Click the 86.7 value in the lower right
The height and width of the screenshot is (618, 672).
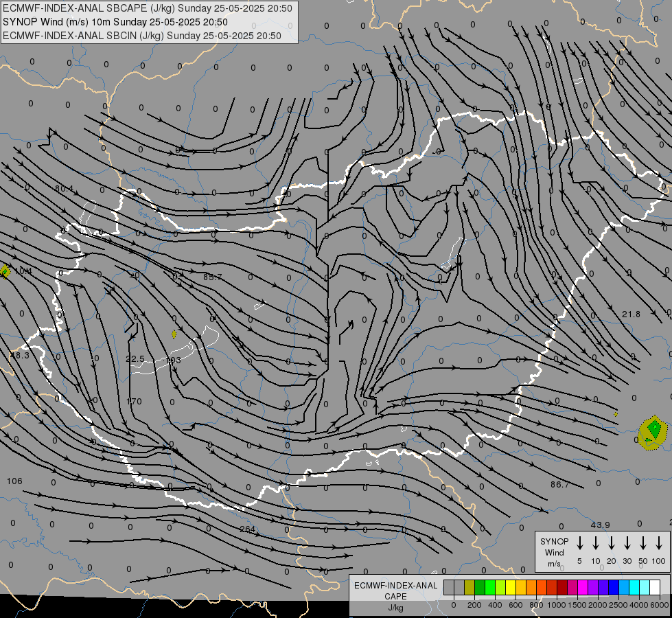559,485
